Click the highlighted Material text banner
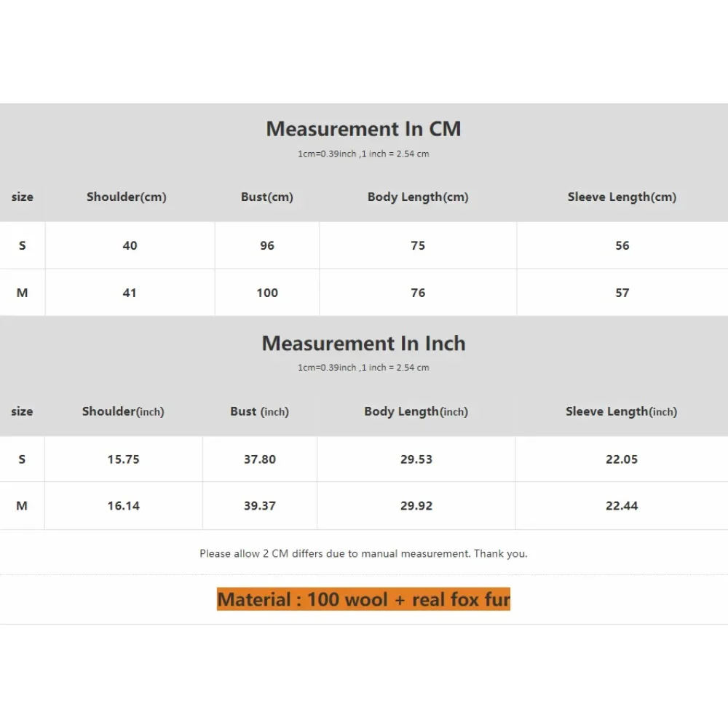The height and width of the screenshot is (728, 728). 363,599
